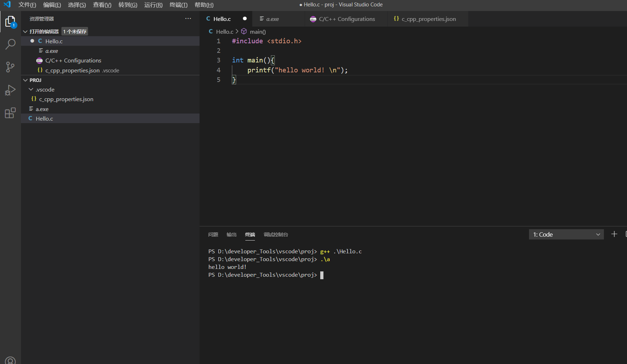Click the C file icon beside Hello.c in PROJ tree
Viewport: 627px width, 364px height.
click(x=31, y=118)
